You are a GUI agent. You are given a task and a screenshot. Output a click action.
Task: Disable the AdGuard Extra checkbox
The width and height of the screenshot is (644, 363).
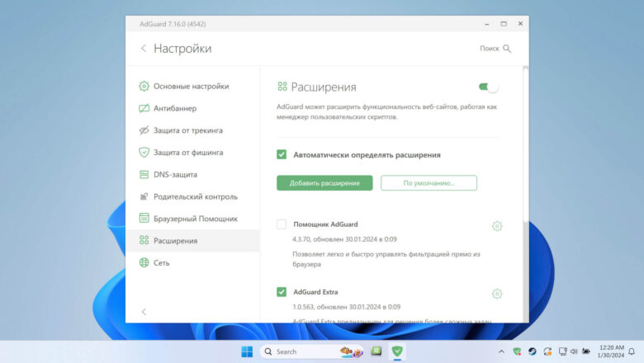click(x=282, y=292)
